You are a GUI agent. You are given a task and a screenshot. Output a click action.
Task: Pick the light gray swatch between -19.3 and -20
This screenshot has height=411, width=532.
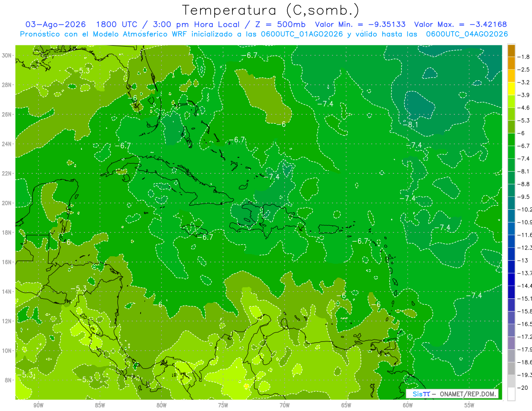pos(511,381)
